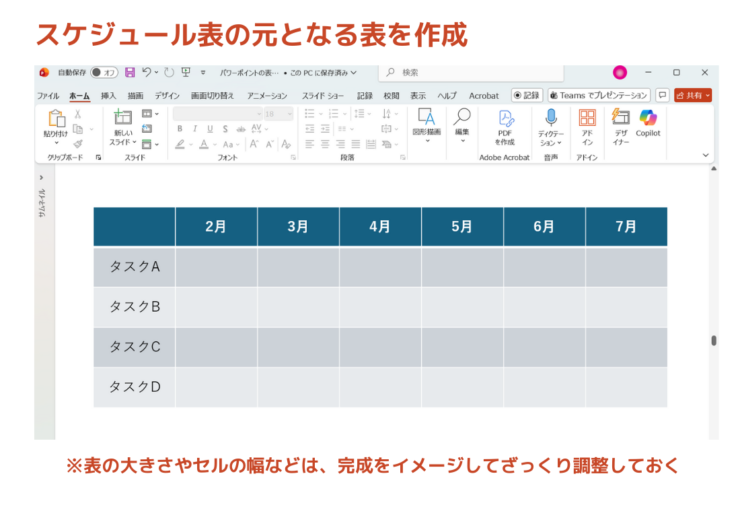This screenshot has width=740, height=505.
Task: Switch to the Design tab
Action: [167, 96]
